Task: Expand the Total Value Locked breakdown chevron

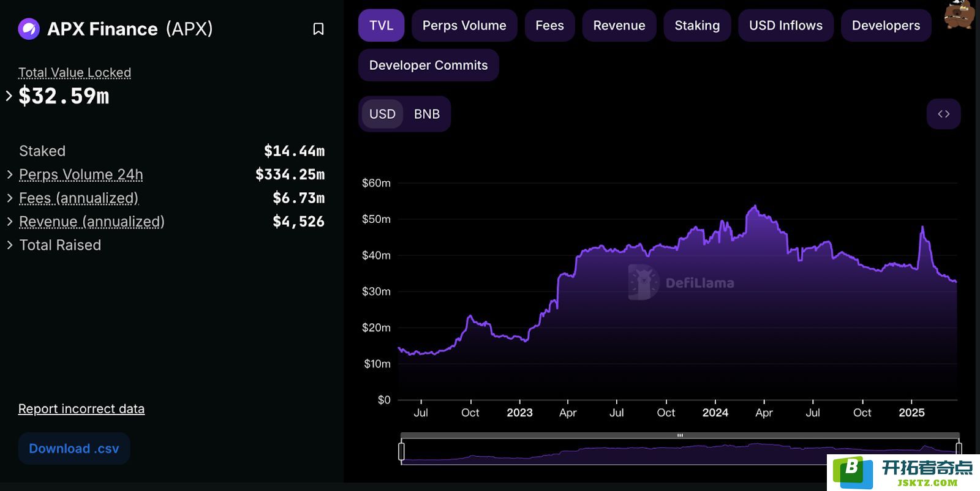Action: (x=9, y=96)
